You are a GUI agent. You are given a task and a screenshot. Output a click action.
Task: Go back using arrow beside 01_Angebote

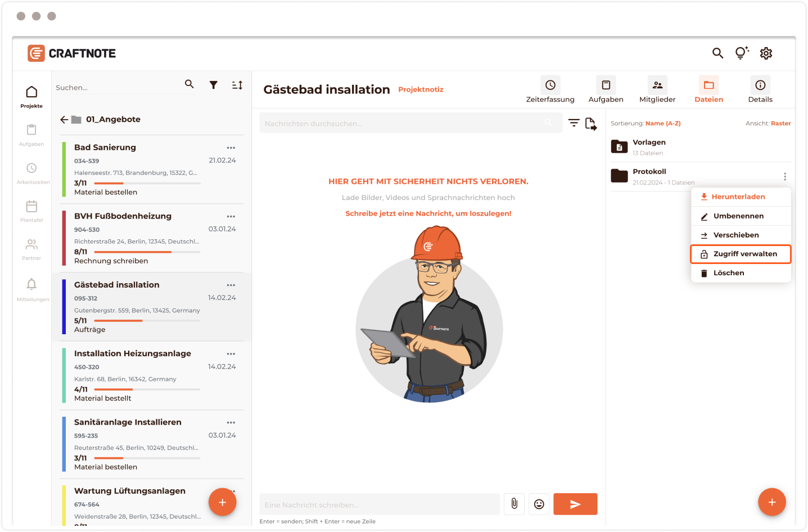click(64, 120)
